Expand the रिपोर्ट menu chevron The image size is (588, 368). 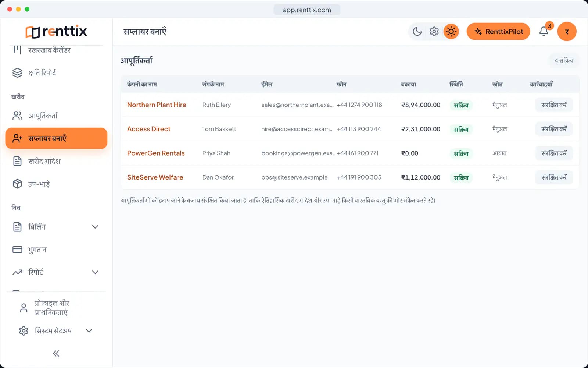pyautogui.click(x=95, y=272)
